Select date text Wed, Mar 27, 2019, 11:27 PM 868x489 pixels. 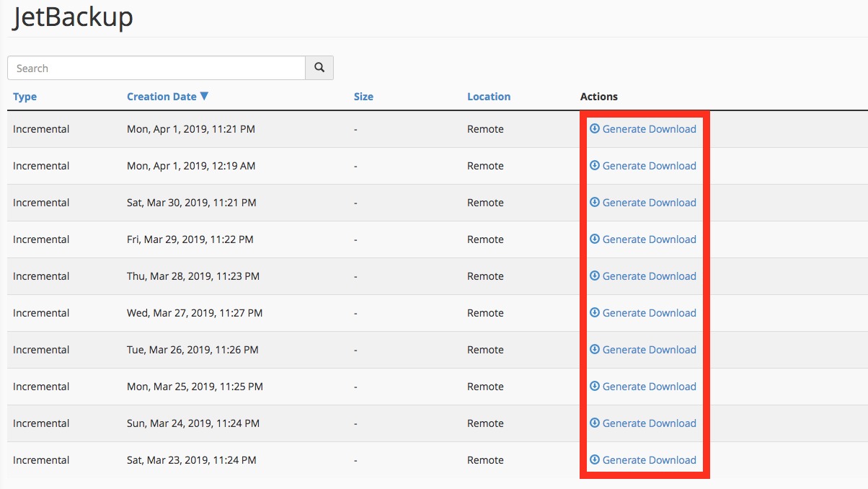[195, 313]
